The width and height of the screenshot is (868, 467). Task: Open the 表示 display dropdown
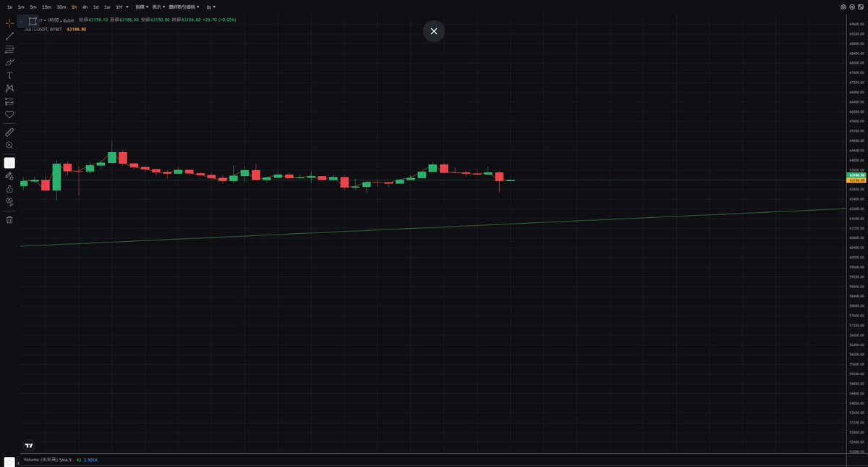pyautogui.click(x=158, y=7)
